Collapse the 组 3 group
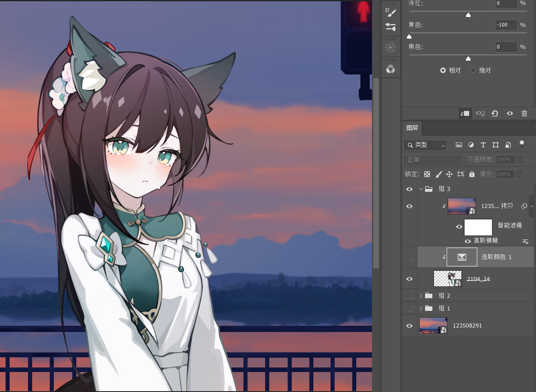The image size is (536, 392). coord(421,189)
